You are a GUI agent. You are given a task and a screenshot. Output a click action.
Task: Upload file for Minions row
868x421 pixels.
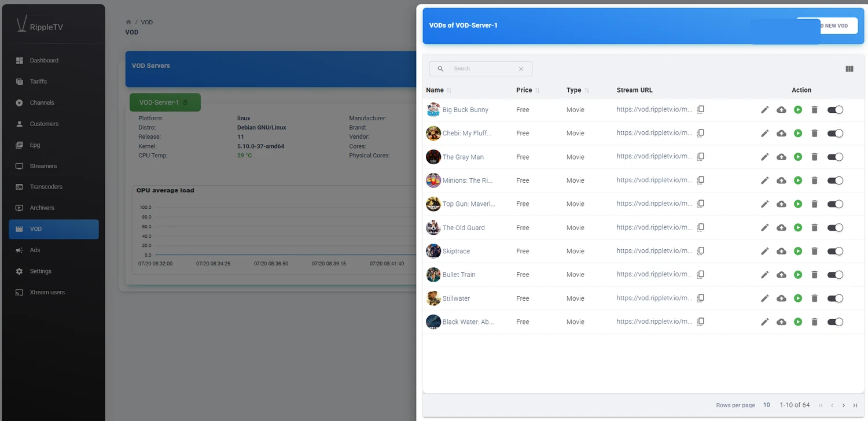tap(781, 180)
